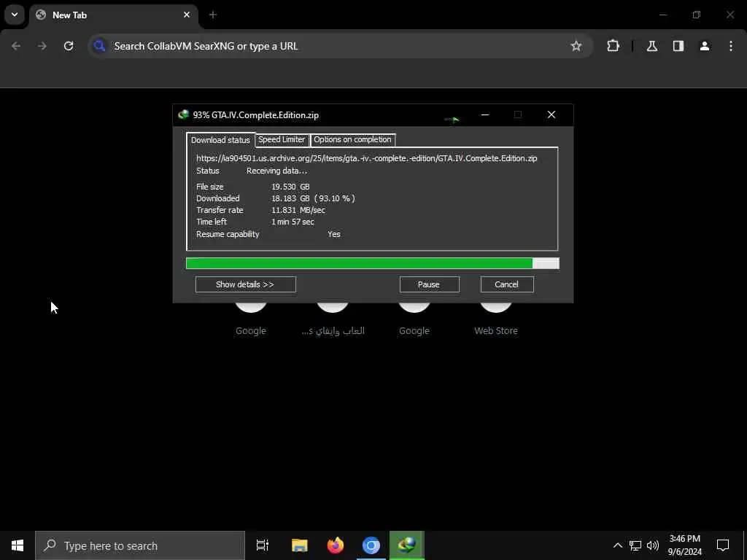Select the Download status tab
Image resolution: width=747 pixels, height=560 pixels.
pyautogui.click(x=220, y=139)
